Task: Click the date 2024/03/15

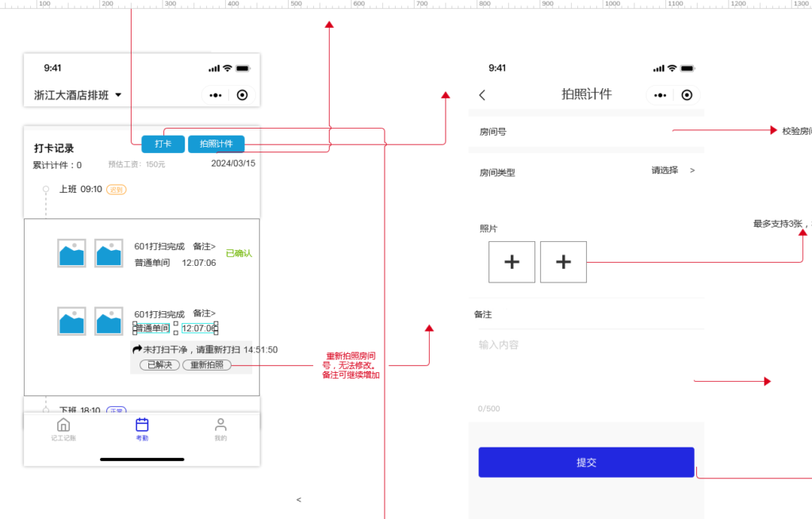Action: tap(233, 163)
